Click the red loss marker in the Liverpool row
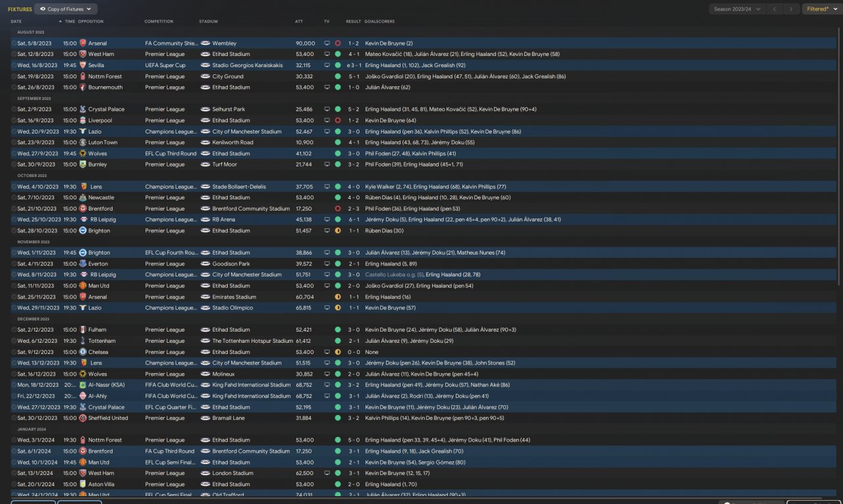Screen dimensions: 843x504 point(338,120)
